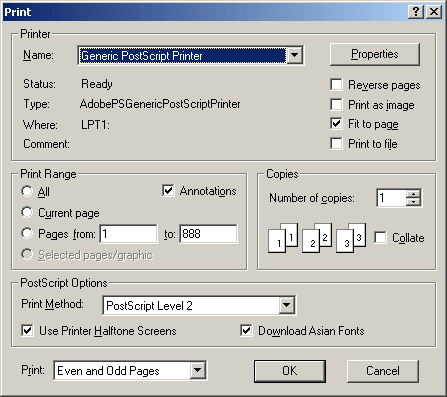The image size is (447, 397).
Task: Cancel the print dialog
Action: [383, 371]
